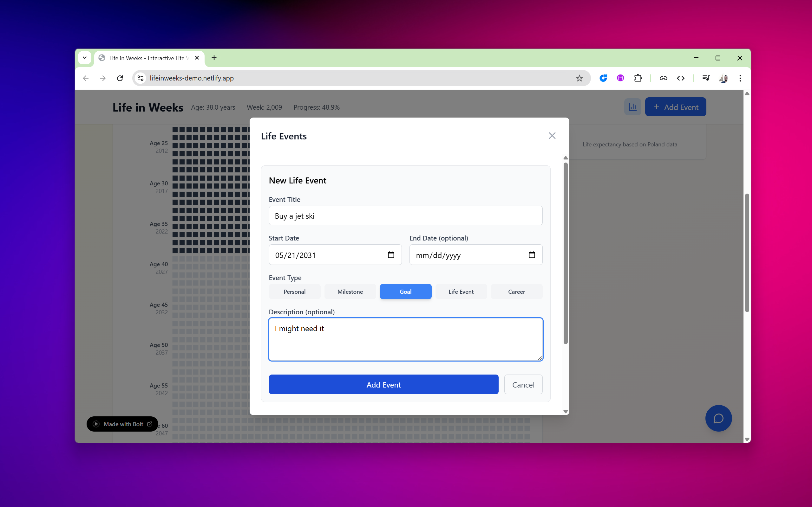This screenshot has width=812, height=507.
Task: Open Chrome's three-dot menu
Action: (x=740, y=78)
